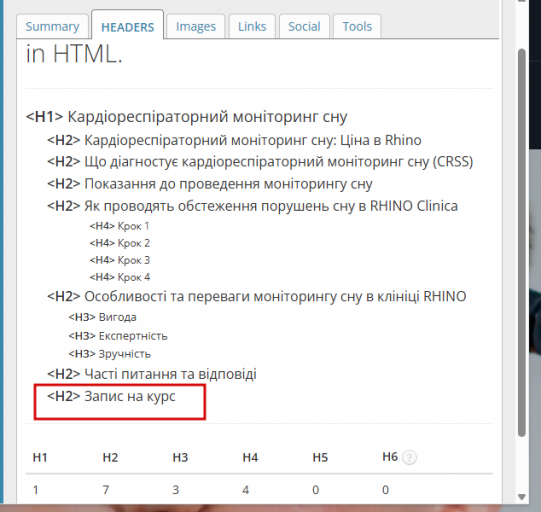Click the H2 column header in table

click(110, 457)
